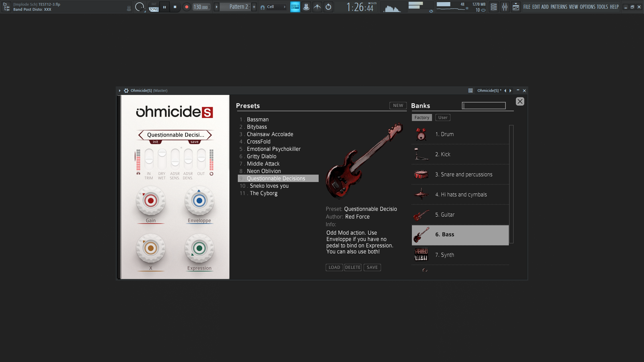
Task: Adjust the ADSR DENS. slider
Action: click(x=188, y=159)
